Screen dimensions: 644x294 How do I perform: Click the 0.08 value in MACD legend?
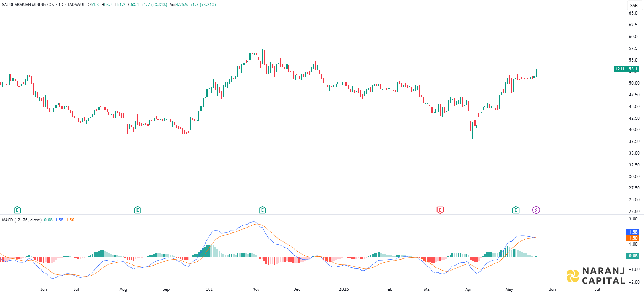click(x=48, y=220)
